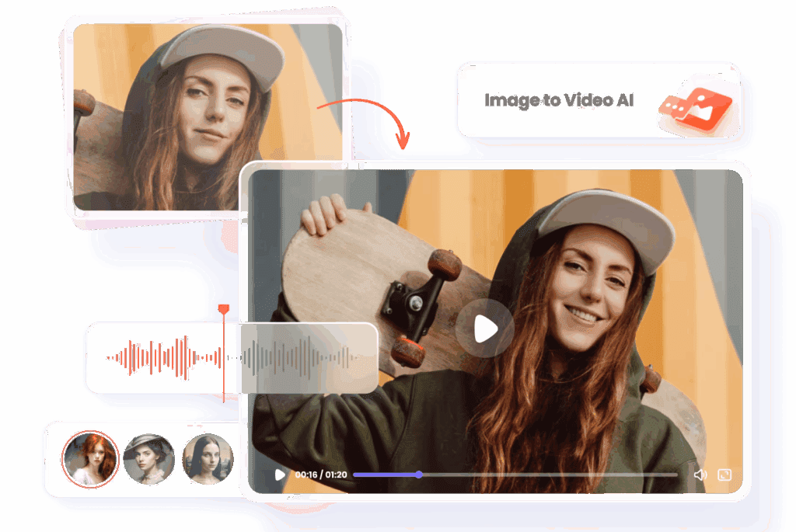The width and height of the screenshot is (796, 532).
Task: Mute the video using the speaker icon
Action: tap(700, 475)
